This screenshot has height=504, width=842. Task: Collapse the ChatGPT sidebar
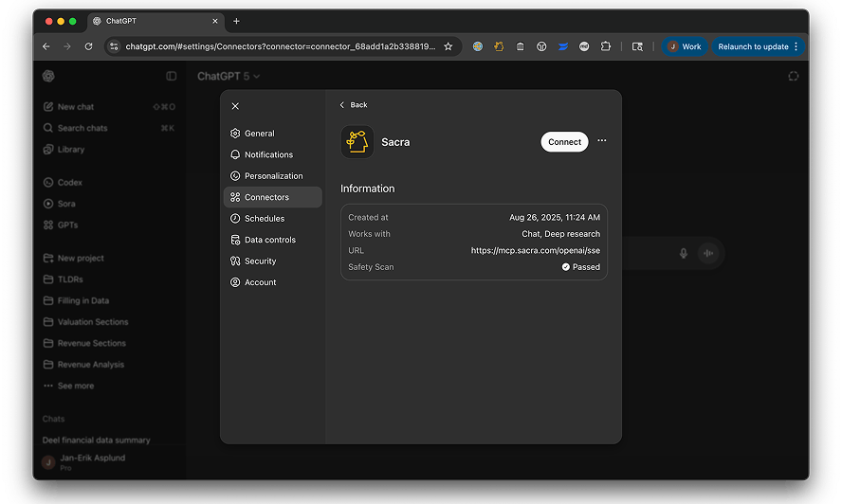click(x=172, y=76)
